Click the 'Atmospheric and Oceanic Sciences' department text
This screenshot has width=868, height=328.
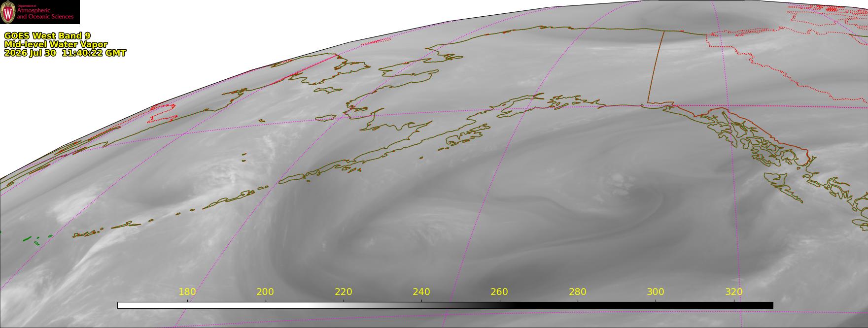[45, 13]
